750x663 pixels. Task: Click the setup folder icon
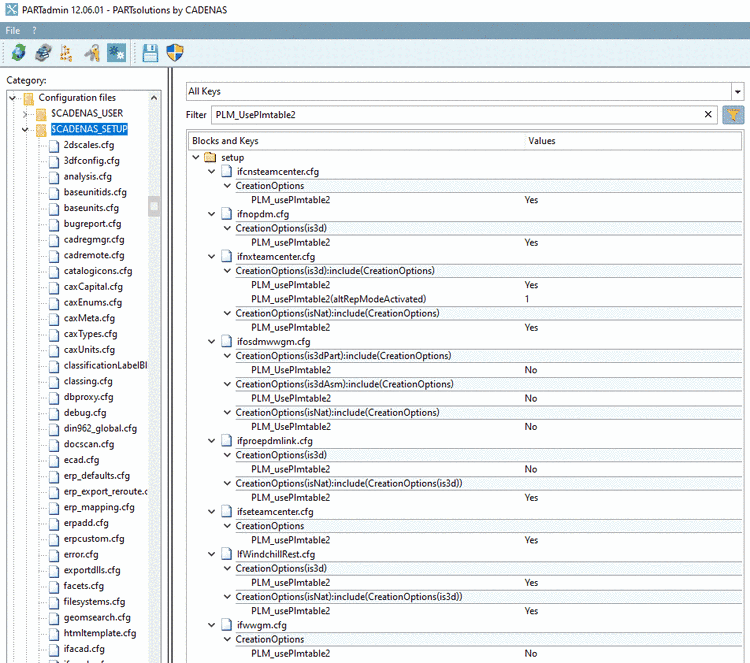(210, 157)
